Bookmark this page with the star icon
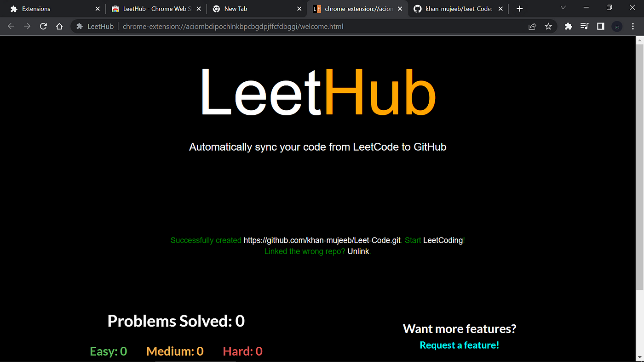This screenshot has width=644, height=362. [x=548, y=27]
